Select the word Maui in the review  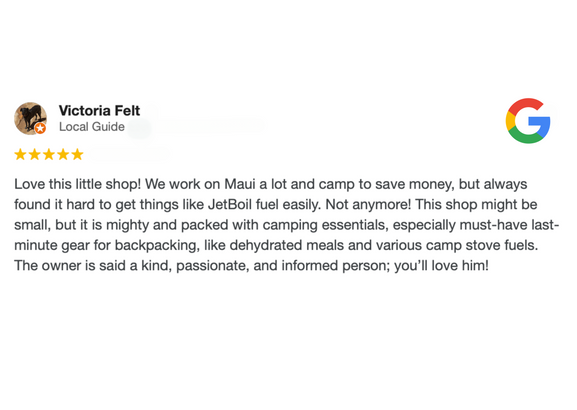click(x=240, y=184)
